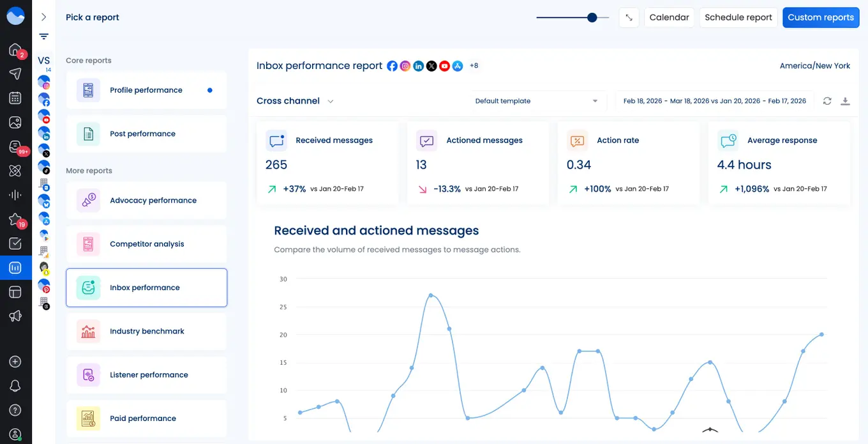Image resolution: width=868 pixels, height=444 pixels.
Task: Open the Media library image icon in sidebar
Action: pos(15,121)
